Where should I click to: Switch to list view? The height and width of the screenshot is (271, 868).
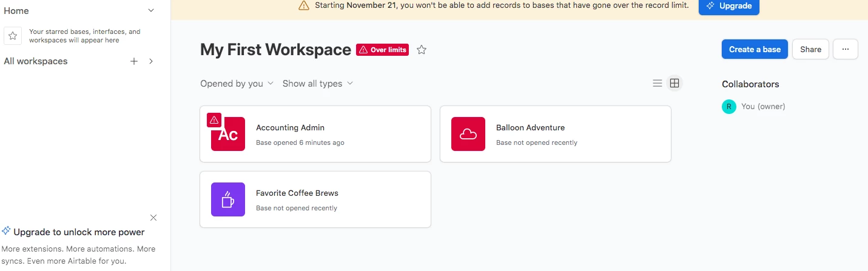[x=657, y=84]
